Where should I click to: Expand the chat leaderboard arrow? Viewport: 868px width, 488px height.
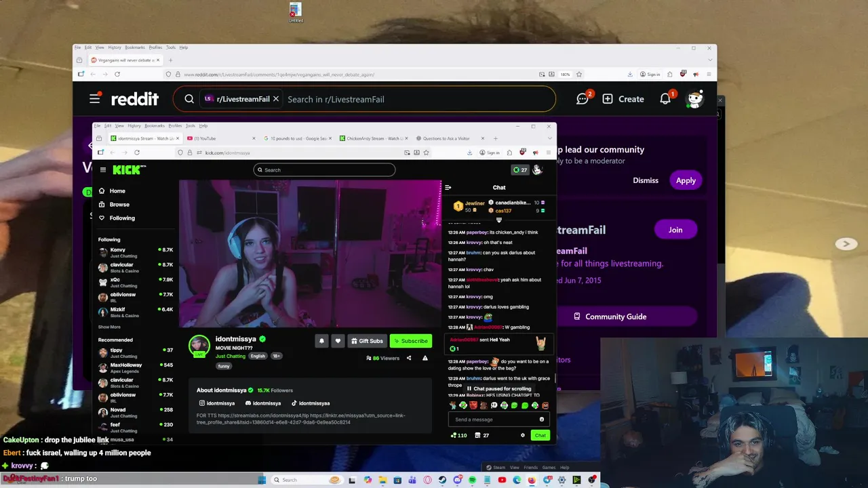499,220
